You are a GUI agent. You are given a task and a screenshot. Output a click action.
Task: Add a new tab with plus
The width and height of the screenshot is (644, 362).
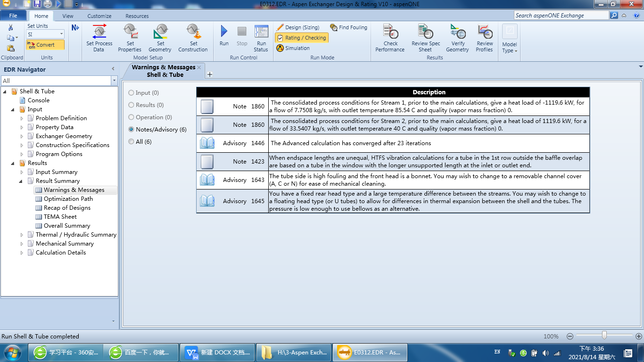click(210, 74)
